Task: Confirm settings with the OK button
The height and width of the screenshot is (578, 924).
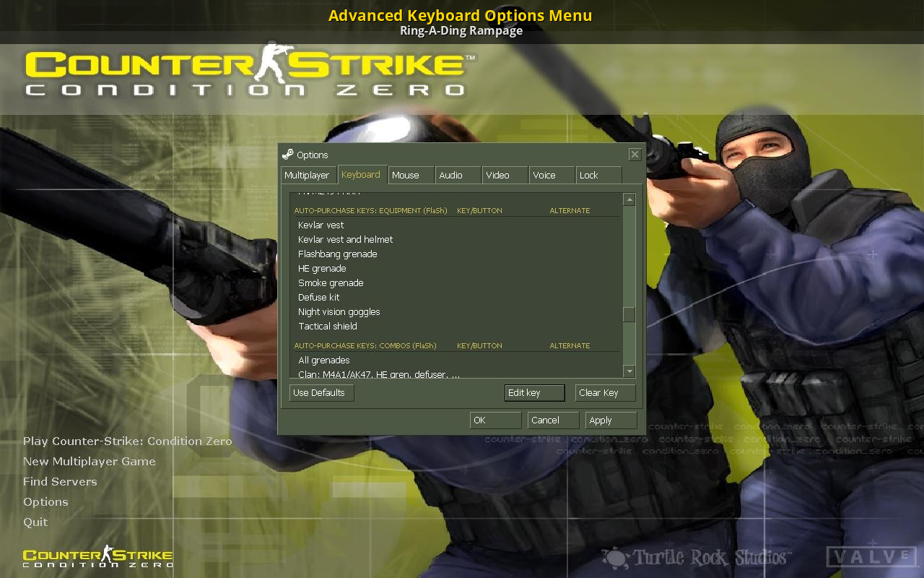Action: [495, 420]
